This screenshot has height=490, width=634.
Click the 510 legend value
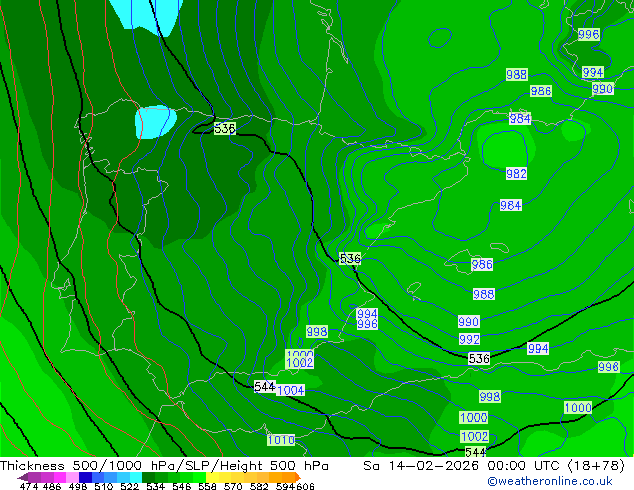point(104,486)
